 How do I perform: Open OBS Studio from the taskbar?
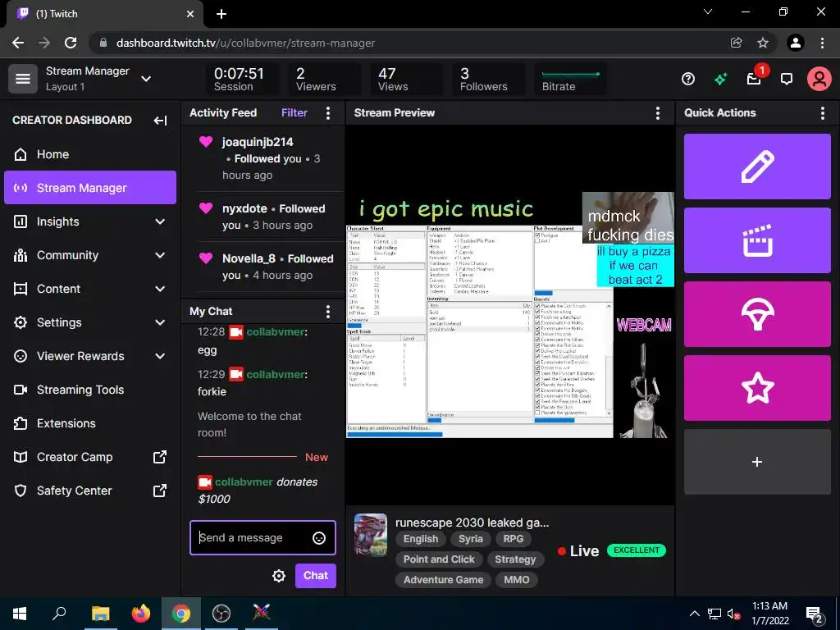coord(221,614)
